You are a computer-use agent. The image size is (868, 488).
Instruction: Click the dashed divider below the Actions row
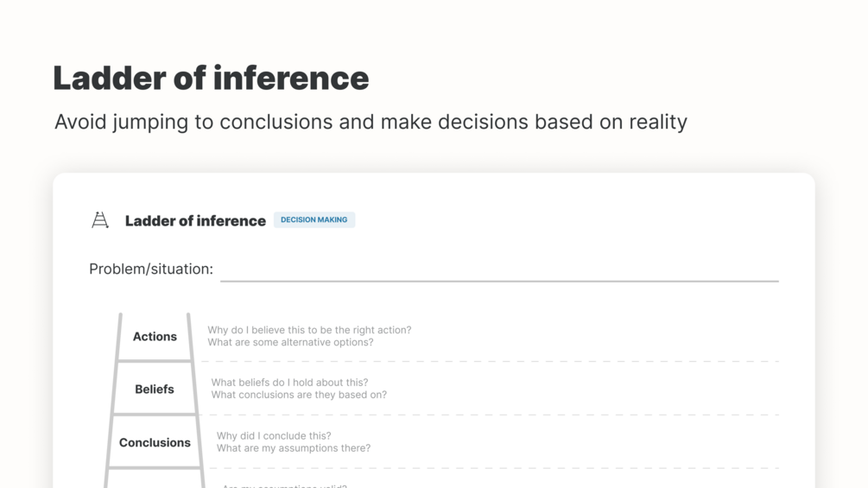point(492,361)
